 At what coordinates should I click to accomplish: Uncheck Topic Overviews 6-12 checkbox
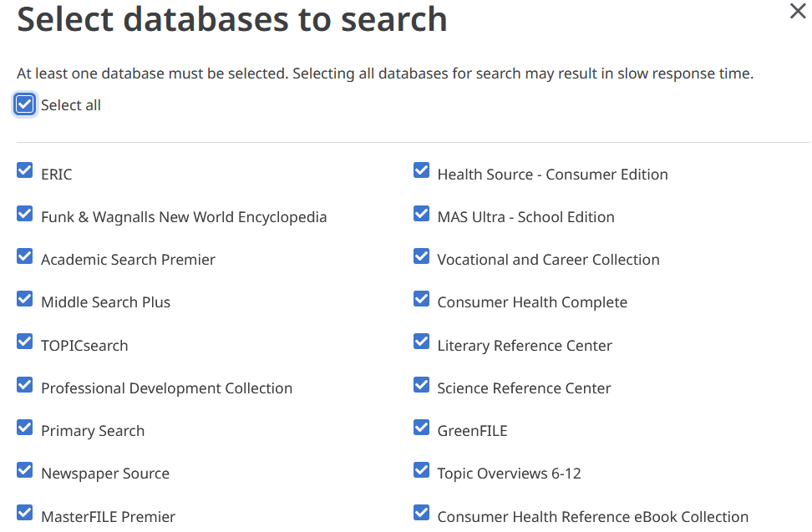(x=421, y=470)
